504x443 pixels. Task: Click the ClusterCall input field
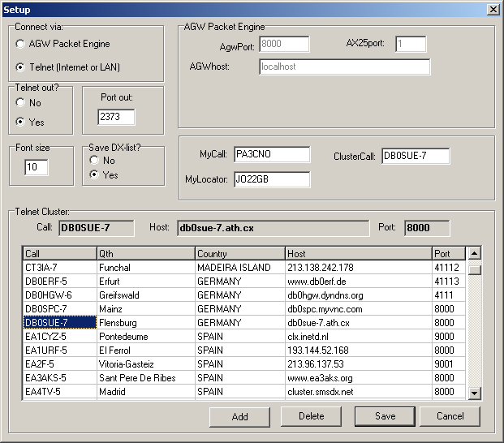[x=415, y=156]
